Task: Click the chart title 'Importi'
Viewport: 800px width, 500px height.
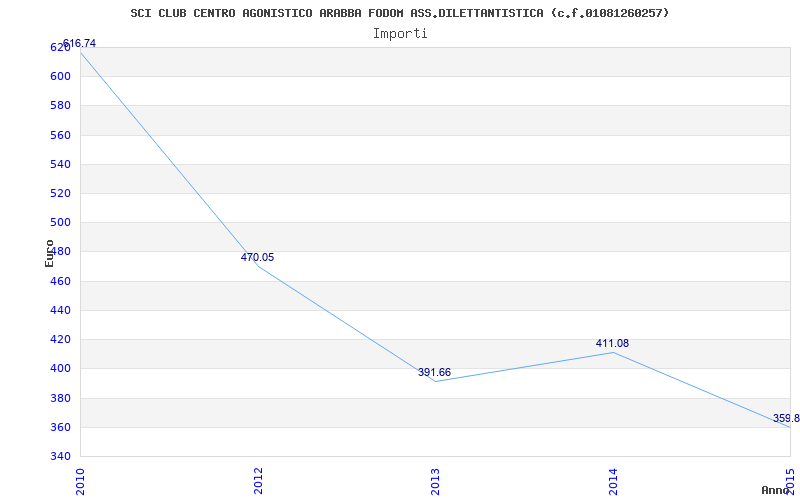Action: pos(400,34)
